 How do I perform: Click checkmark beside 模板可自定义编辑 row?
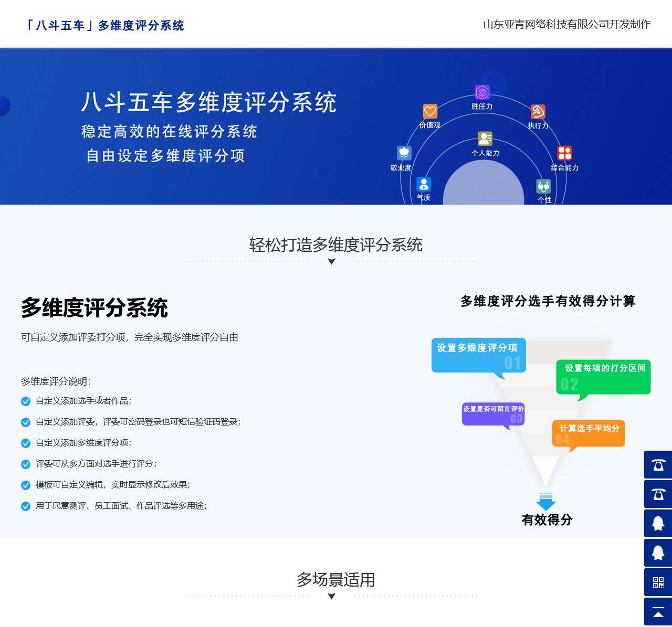pyautogui.click(x=26, y=485)
